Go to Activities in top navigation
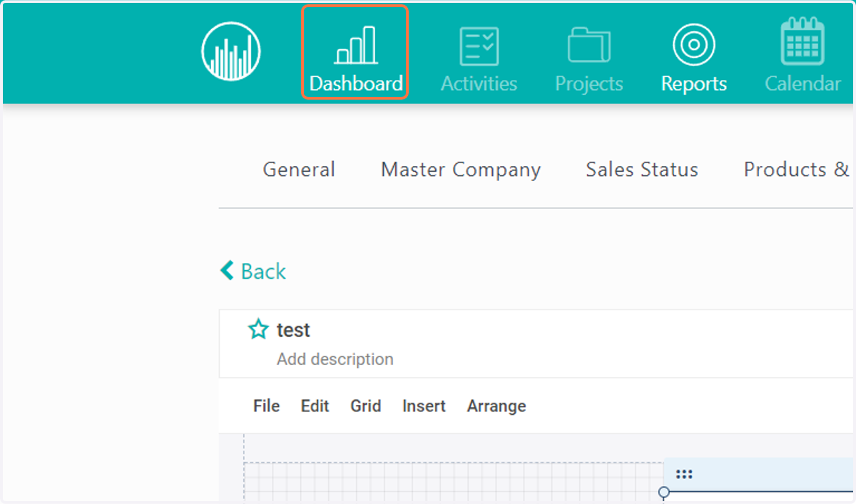 point(479,59)
